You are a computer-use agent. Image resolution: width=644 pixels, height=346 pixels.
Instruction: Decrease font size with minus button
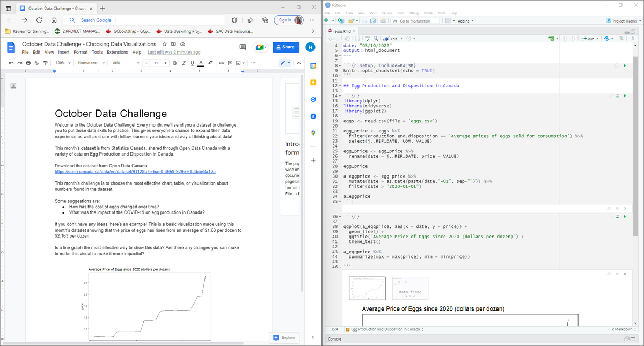click(x=145, y=63)
